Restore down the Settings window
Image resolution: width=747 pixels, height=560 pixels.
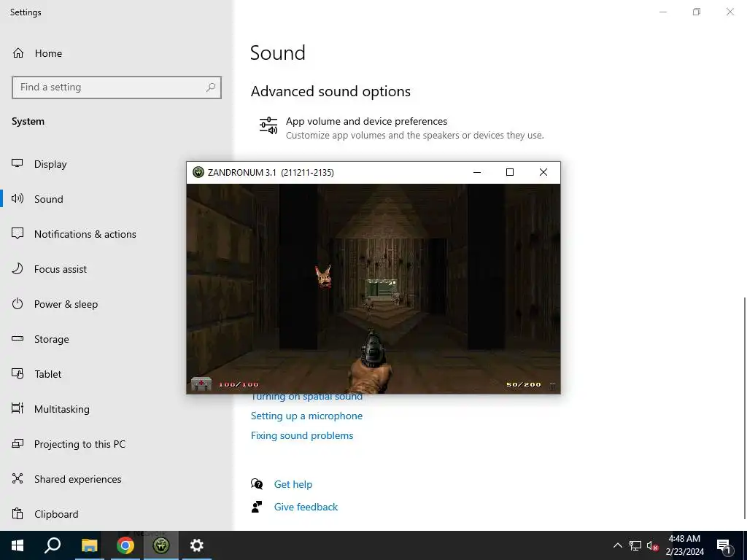(x=697, y=12)
